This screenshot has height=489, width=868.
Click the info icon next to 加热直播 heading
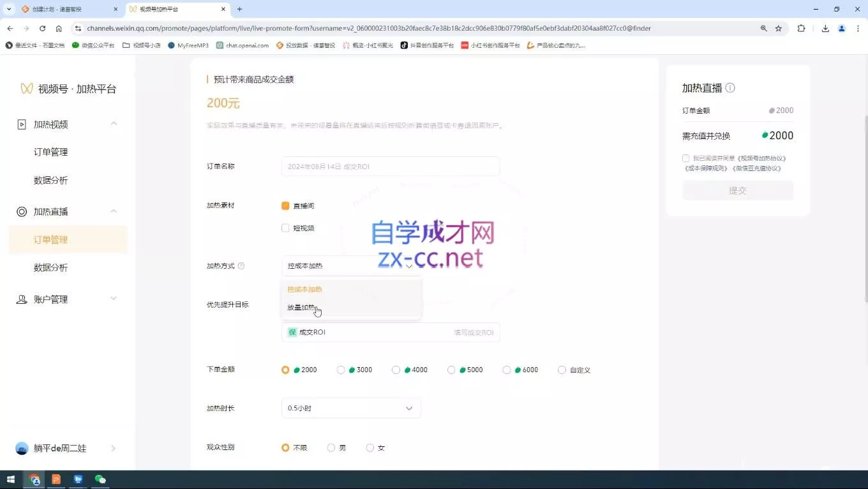click(731, 87)
